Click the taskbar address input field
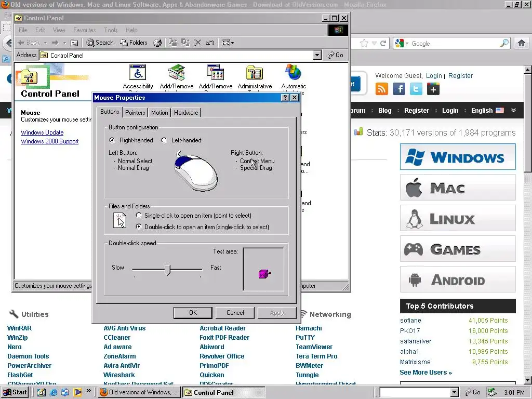 [415, 393]
